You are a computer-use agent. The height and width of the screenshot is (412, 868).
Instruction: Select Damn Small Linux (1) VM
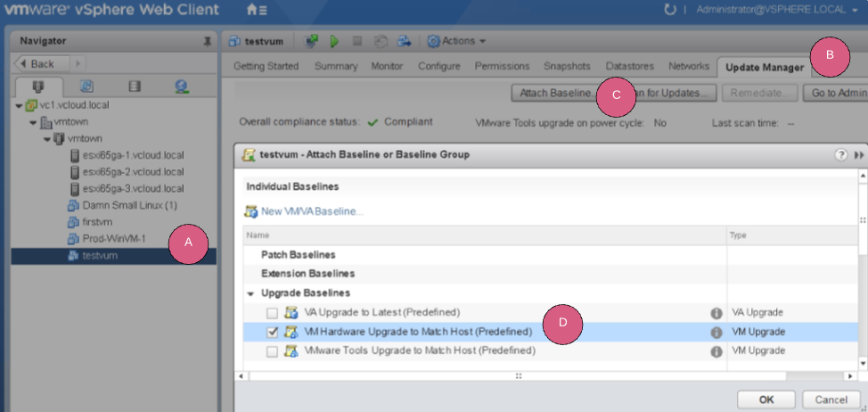click(x=129, y=205)
